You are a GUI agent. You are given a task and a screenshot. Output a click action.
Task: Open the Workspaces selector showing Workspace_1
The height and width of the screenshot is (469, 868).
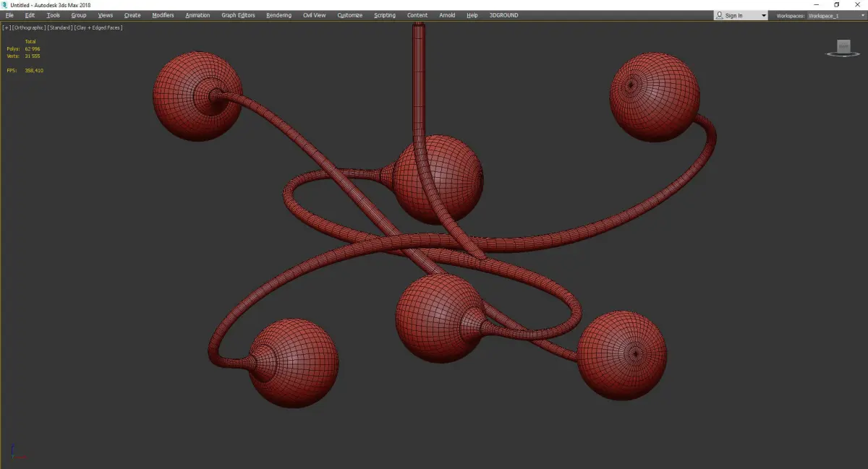click(836, 15)
